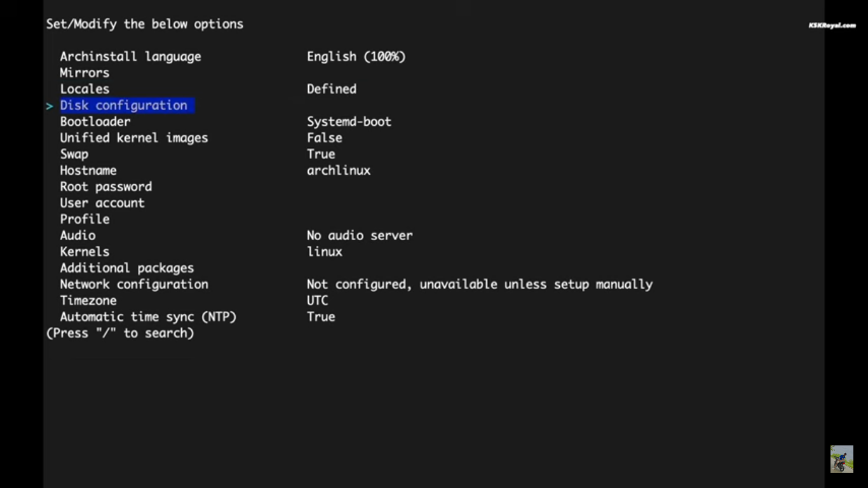The image size is (868, 488).
Task: Open the Root password setting
Action: point(106,186)
